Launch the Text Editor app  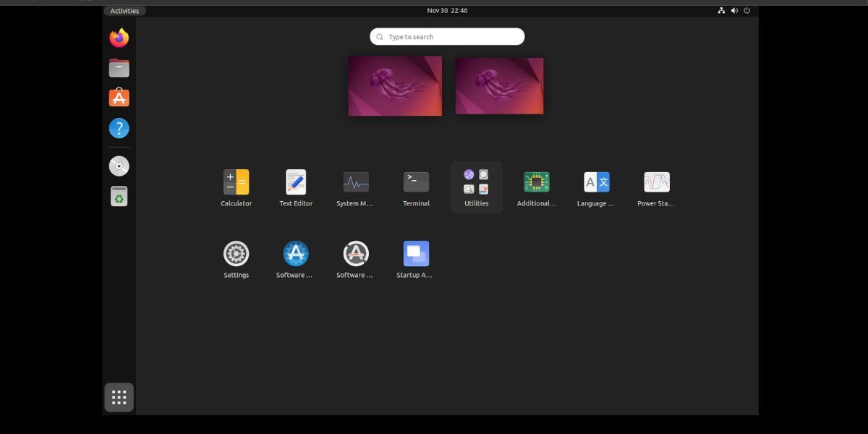[296, 182]
